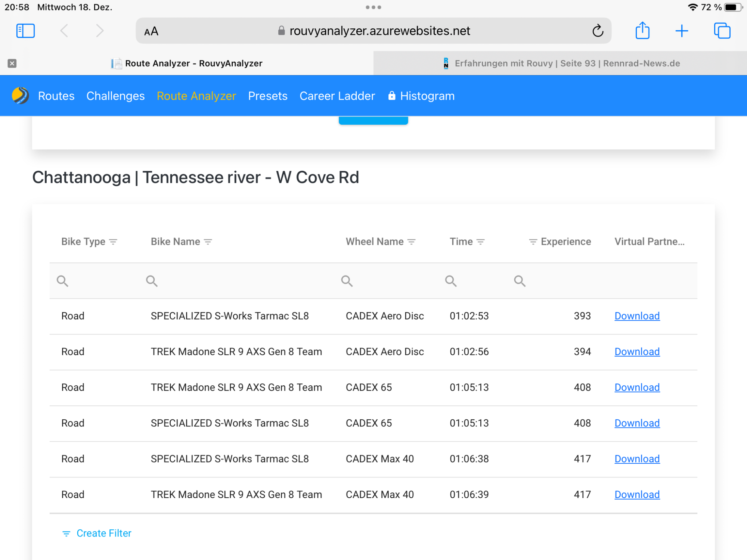Open the Career Ladder page
The height and width of the screenshot is (560, 747).
click(337, 96)
